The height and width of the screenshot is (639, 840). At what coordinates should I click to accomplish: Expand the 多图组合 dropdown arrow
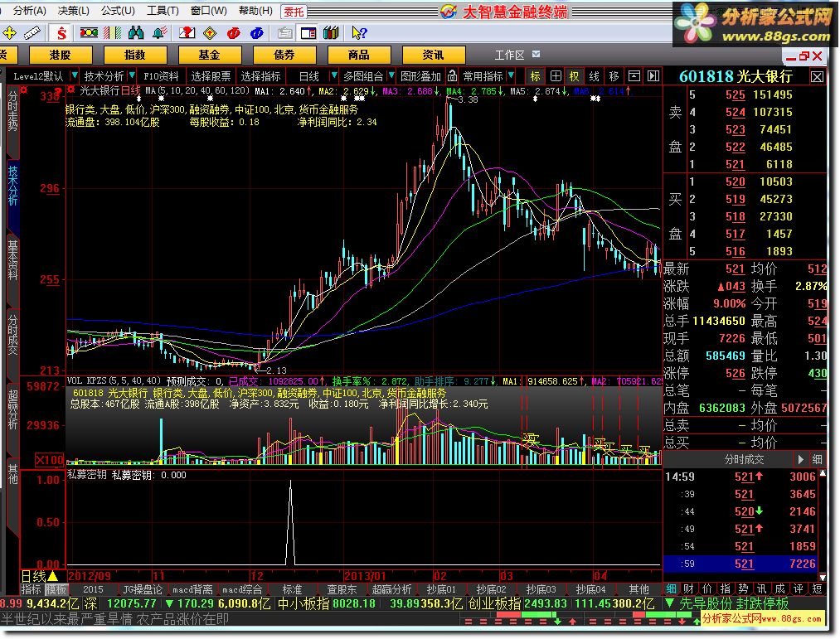click(x=391, y=75)
